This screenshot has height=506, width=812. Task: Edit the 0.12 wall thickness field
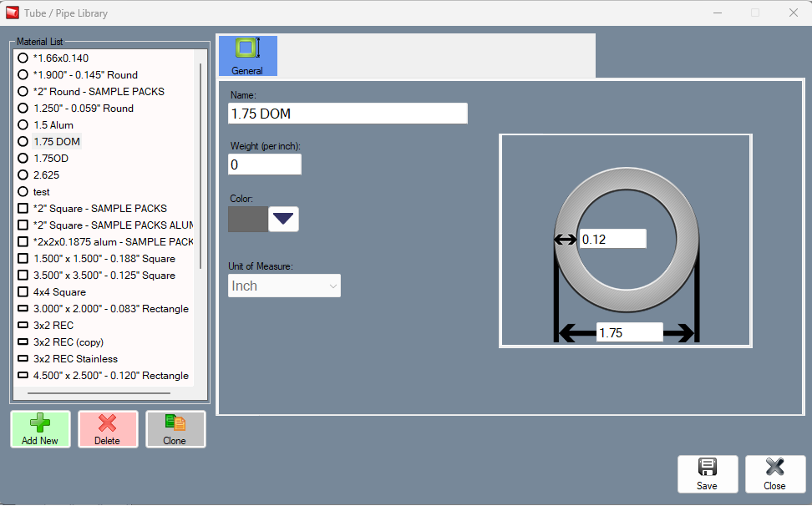[x=612, y=239]
